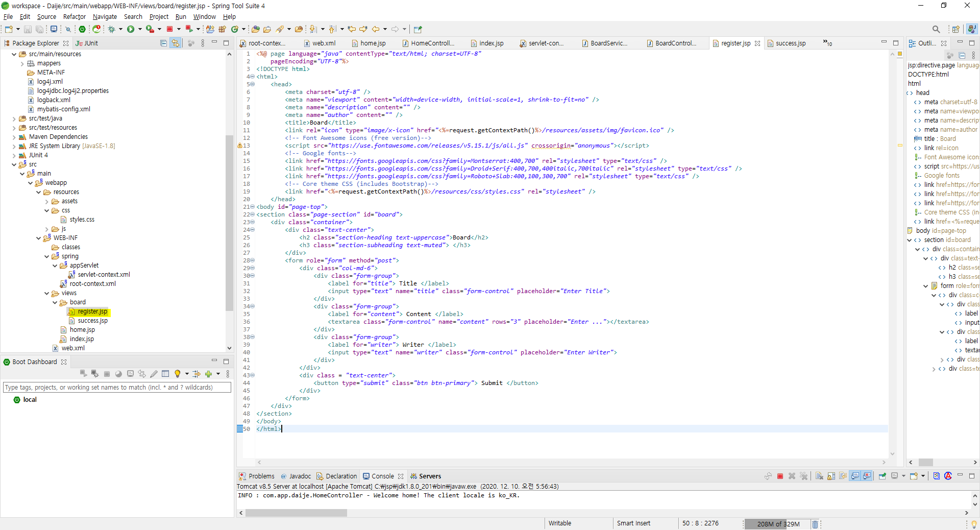Click the Boot Dashboard filter input field
Viewport: 980px width, 530px height.
[117, 388]
